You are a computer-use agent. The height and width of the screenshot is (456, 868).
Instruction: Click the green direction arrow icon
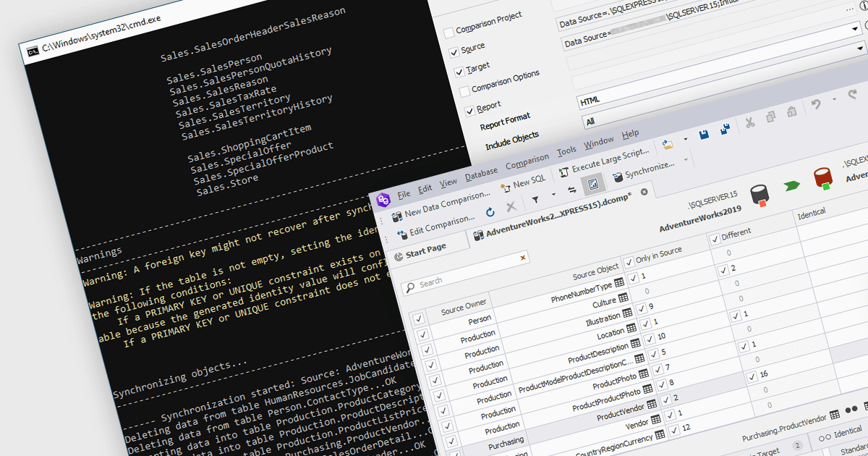792,186
